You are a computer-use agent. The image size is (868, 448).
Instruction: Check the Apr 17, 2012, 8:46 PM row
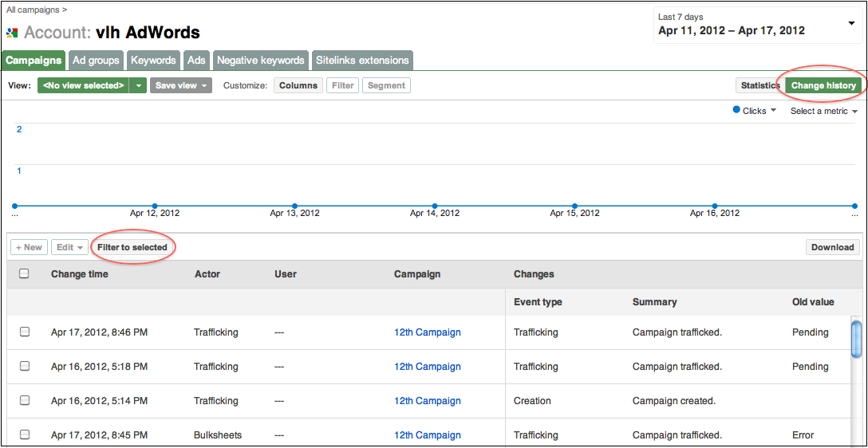(25, 332)
